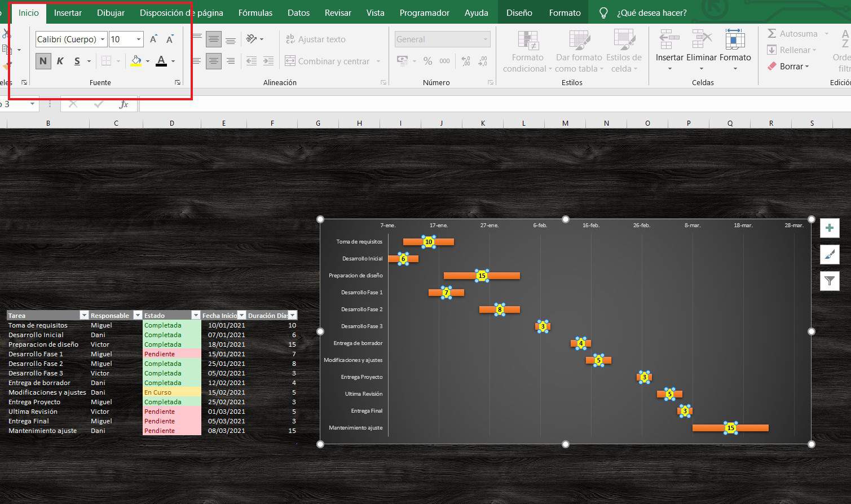Toggle bold N formatting
The height and width of the screenshot is (504, 851).
(x=43, y=61)
